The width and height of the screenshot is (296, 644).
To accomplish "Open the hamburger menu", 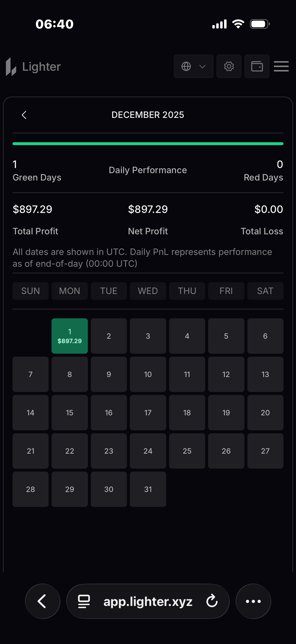I will coord(281,67).
